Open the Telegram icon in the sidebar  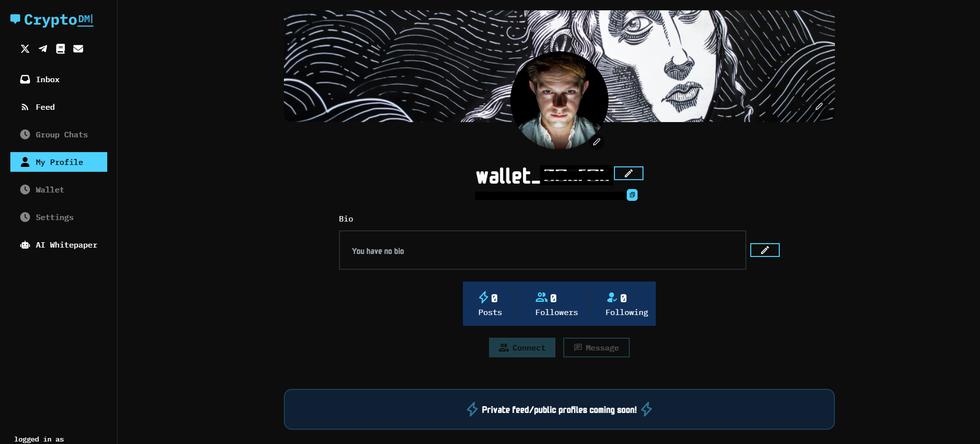coord(43,49)
